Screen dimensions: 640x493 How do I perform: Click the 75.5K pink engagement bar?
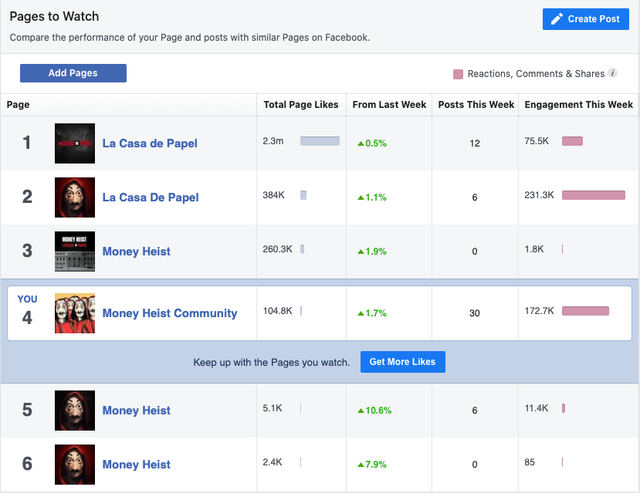coord(572,141)
